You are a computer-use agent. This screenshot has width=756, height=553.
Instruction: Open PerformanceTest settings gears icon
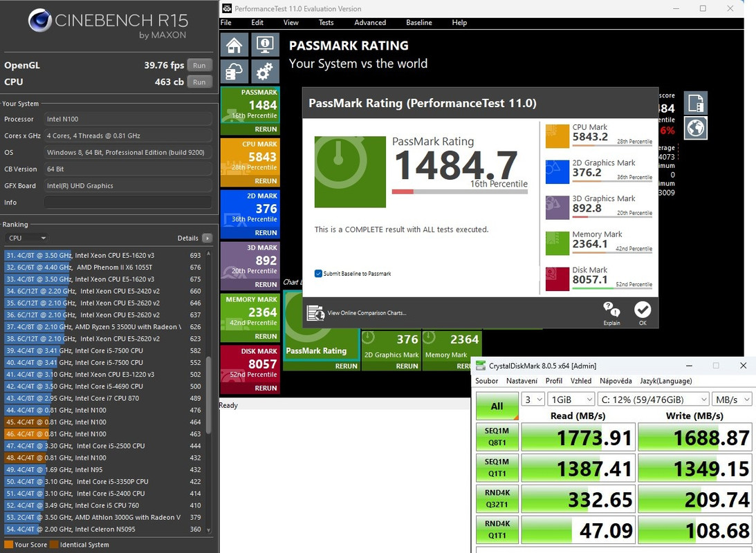265,73
